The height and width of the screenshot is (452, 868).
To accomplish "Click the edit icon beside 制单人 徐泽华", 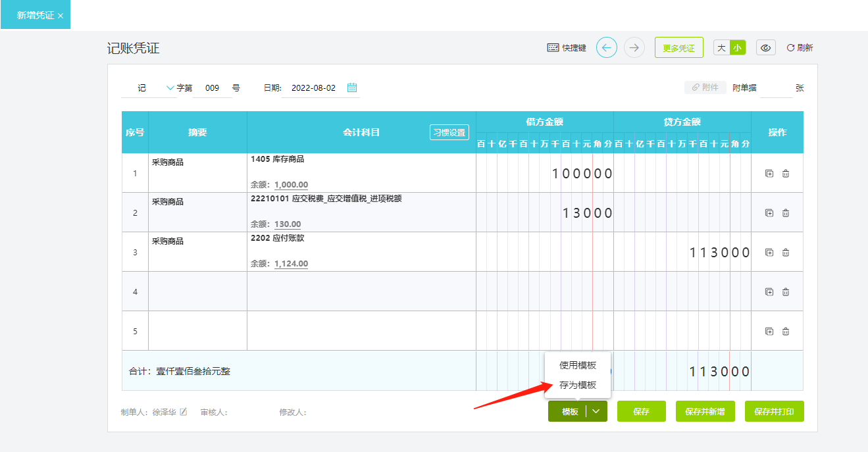I will click(x=184, y=412).
